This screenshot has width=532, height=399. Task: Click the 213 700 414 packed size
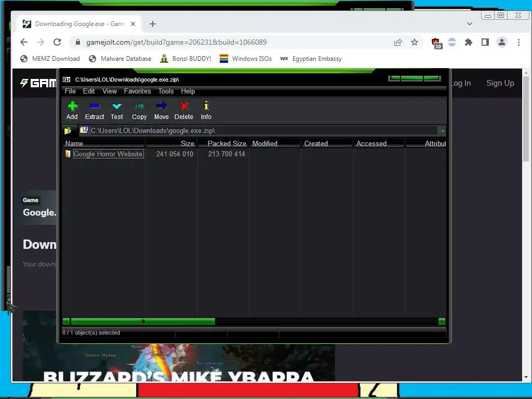point(227,154)
